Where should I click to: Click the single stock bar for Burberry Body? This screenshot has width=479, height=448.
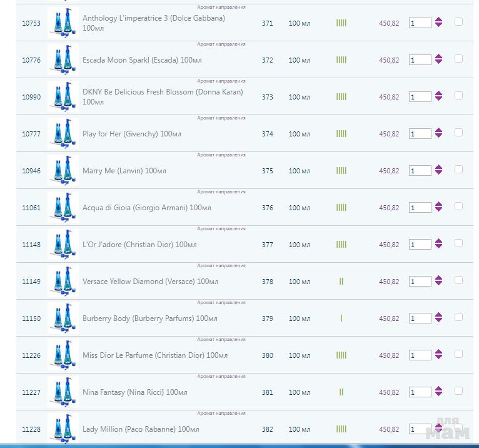coord(341,318)
